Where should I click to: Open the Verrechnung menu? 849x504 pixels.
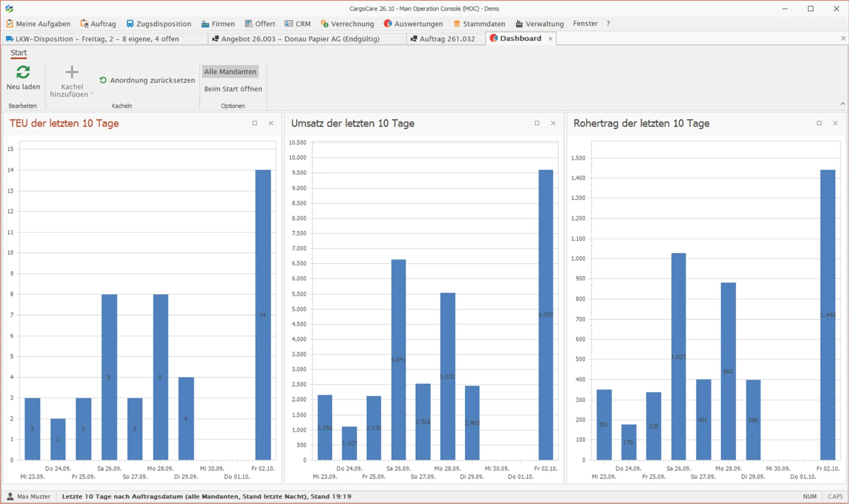pyautogui.click(x=348, y=24)
